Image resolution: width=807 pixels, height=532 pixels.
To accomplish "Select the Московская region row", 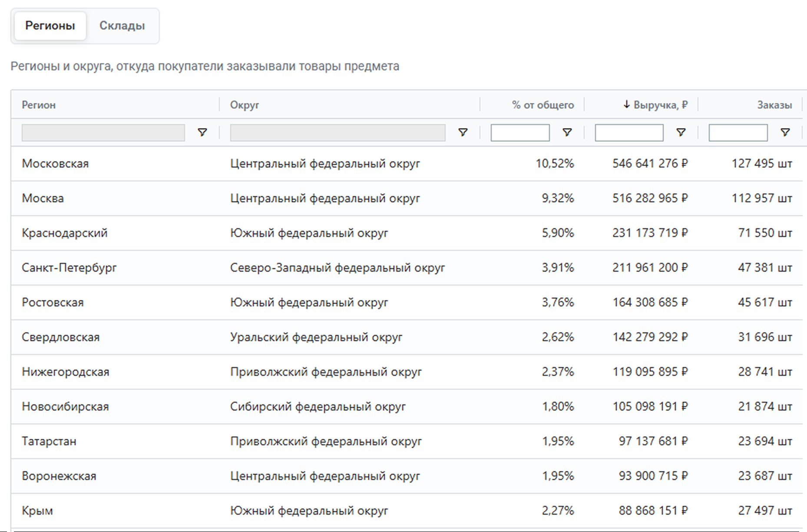I will point(55,164).
